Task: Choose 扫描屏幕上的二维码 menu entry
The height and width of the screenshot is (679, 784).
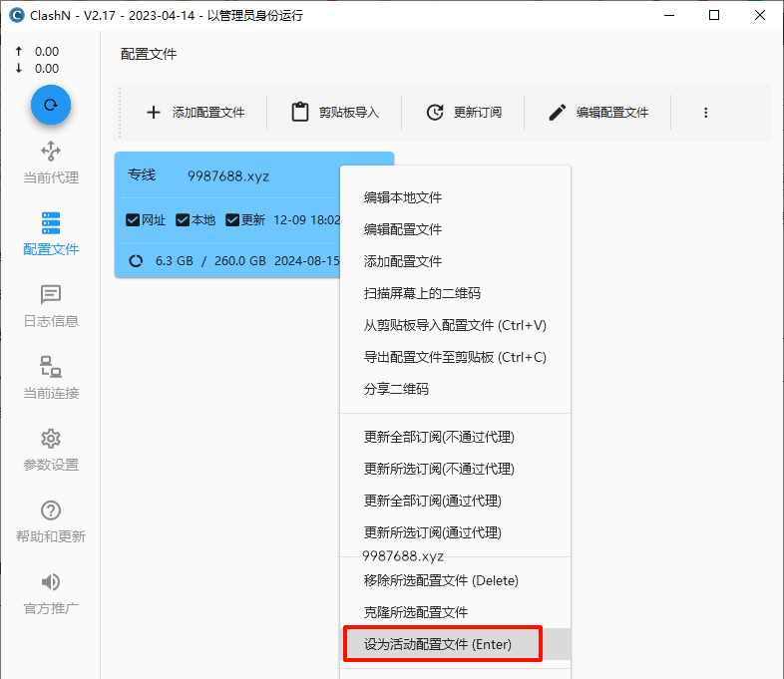Action: click(455, 293)
